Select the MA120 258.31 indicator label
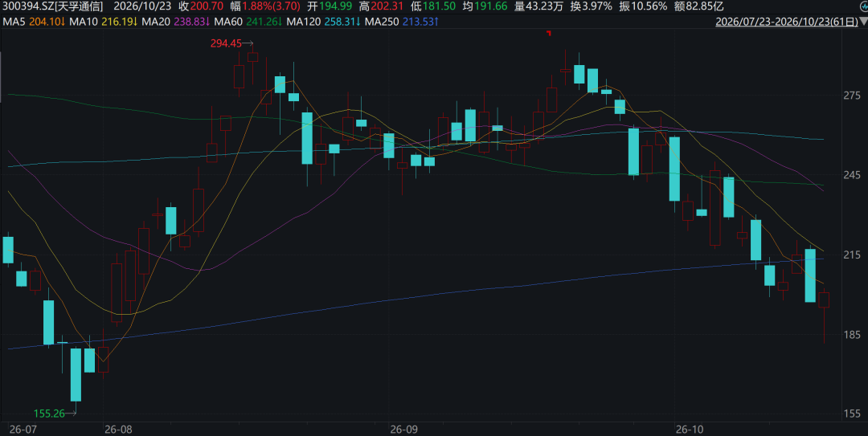Viewport: 868px width, 436px height. click(324, 22)
